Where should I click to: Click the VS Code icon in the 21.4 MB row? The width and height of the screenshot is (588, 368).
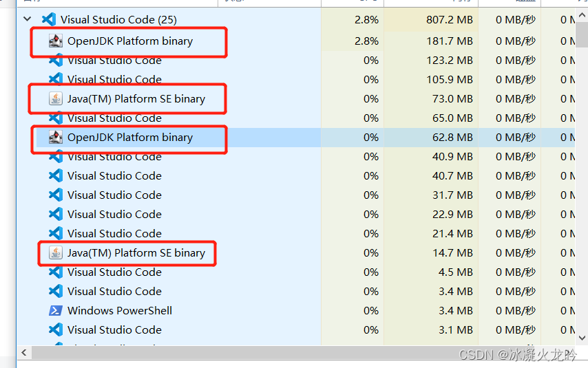[56, 233]
